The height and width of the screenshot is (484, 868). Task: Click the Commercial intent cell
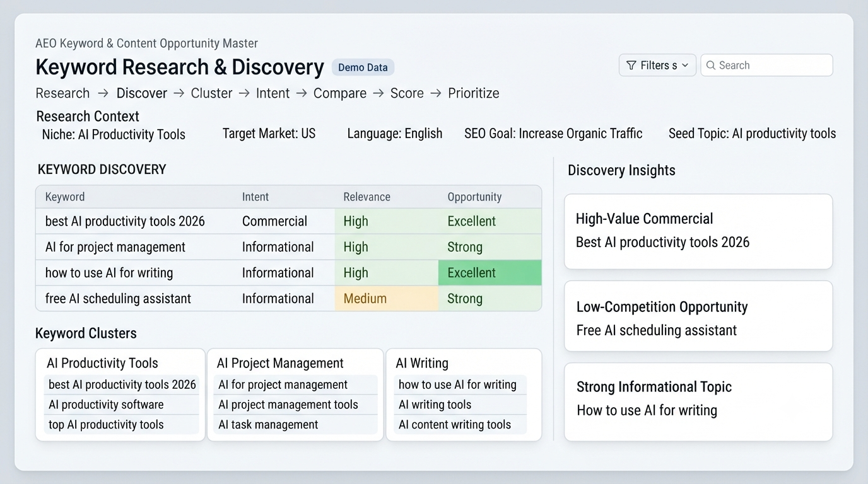(x=274, y=221)
